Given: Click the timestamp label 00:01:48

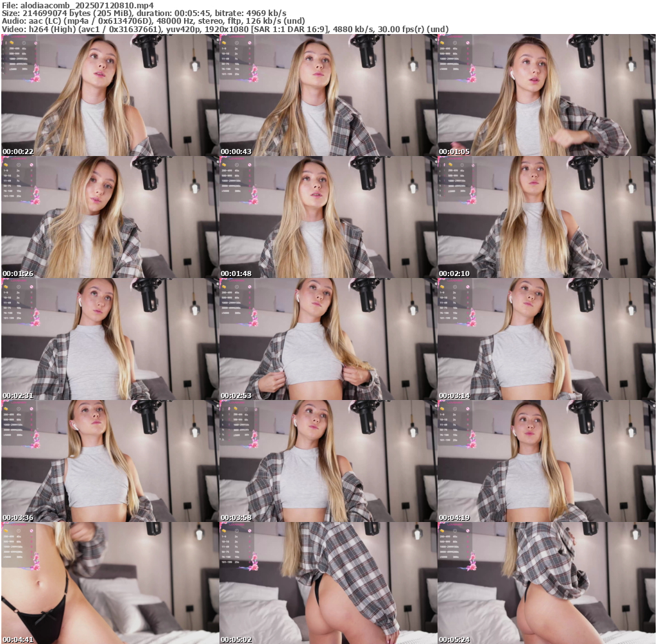Looking at the screenshot, I should pos(236,274).
